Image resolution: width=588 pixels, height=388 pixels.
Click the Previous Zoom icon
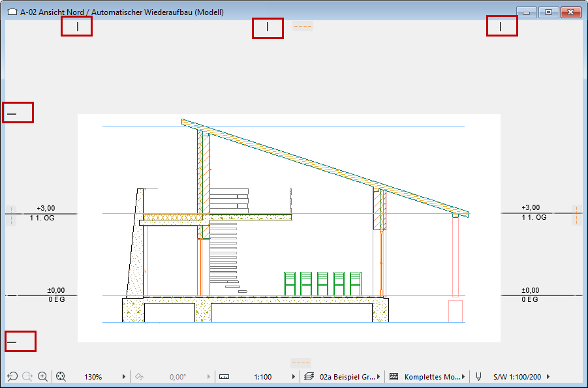pyautogui.click(x=12, y=377)
